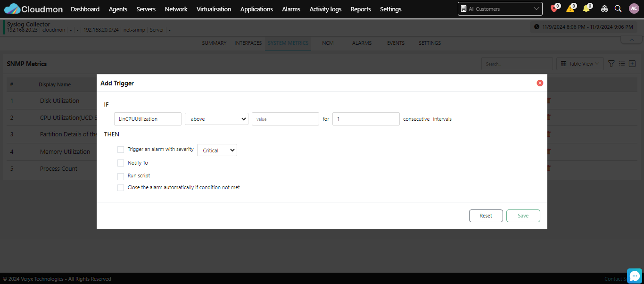Check the Notify To option

tap(121, 163)
